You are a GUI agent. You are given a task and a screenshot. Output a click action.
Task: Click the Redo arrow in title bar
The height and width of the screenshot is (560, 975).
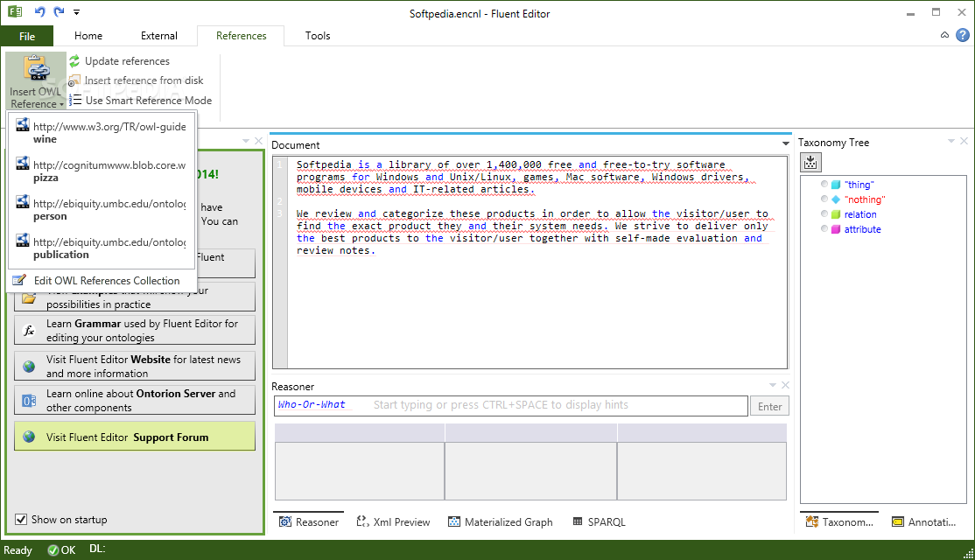tap(59, 11)
